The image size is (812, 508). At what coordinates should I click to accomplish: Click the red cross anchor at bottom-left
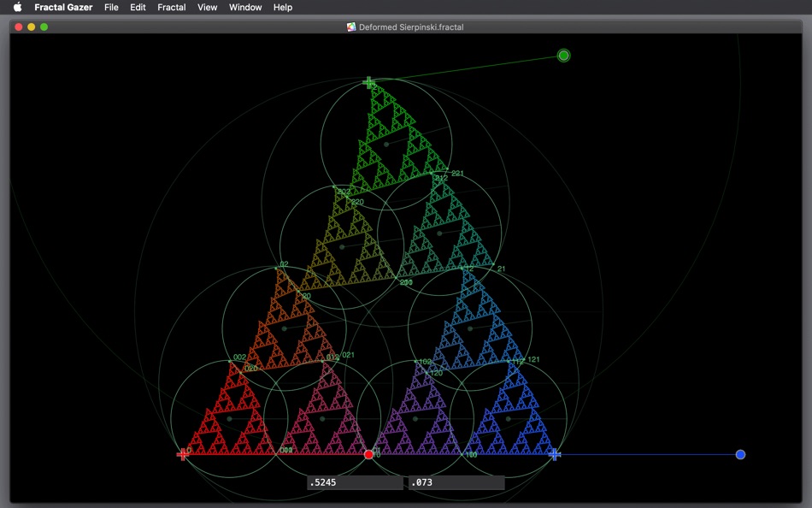(x=182, y=455)
